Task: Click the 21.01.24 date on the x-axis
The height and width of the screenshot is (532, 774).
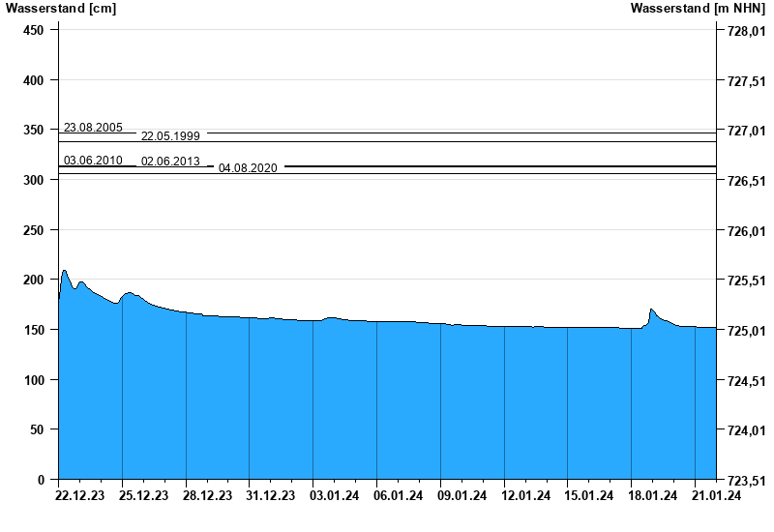Action: pos(716,496)
